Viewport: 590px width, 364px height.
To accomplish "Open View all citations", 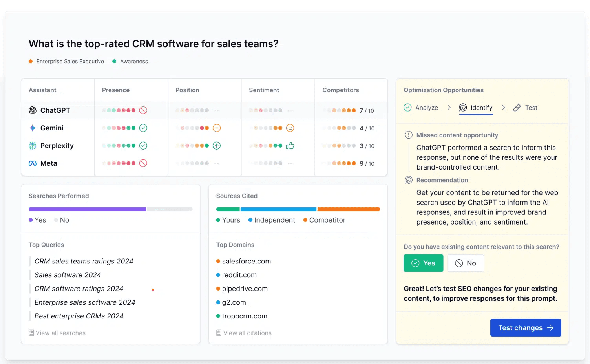I will pyautogui.click(x=247, y=333).
